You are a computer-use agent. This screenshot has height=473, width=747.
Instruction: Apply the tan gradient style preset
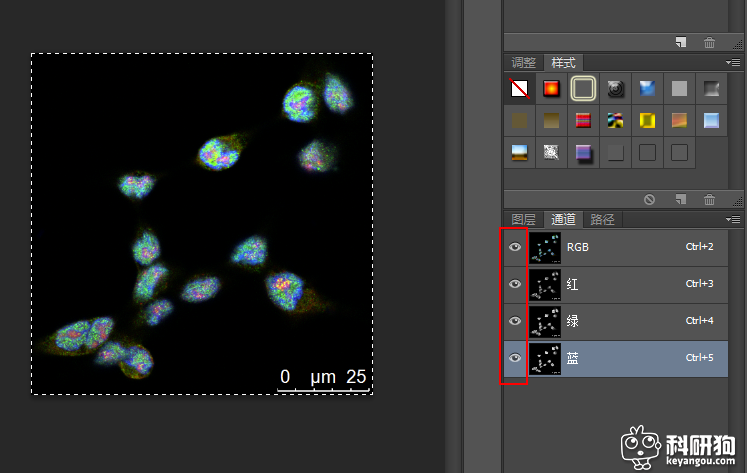[x=551, y=121]
